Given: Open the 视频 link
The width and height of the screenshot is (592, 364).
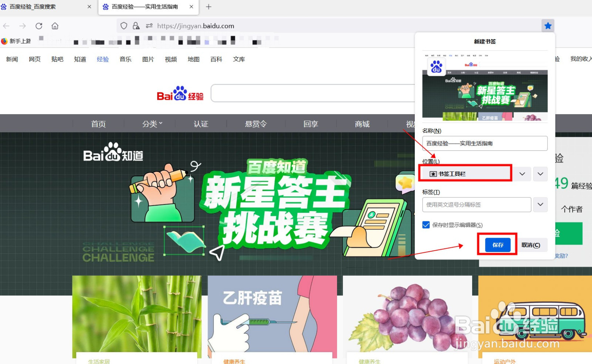Looking at the screenshot, I should pos(171,59).
